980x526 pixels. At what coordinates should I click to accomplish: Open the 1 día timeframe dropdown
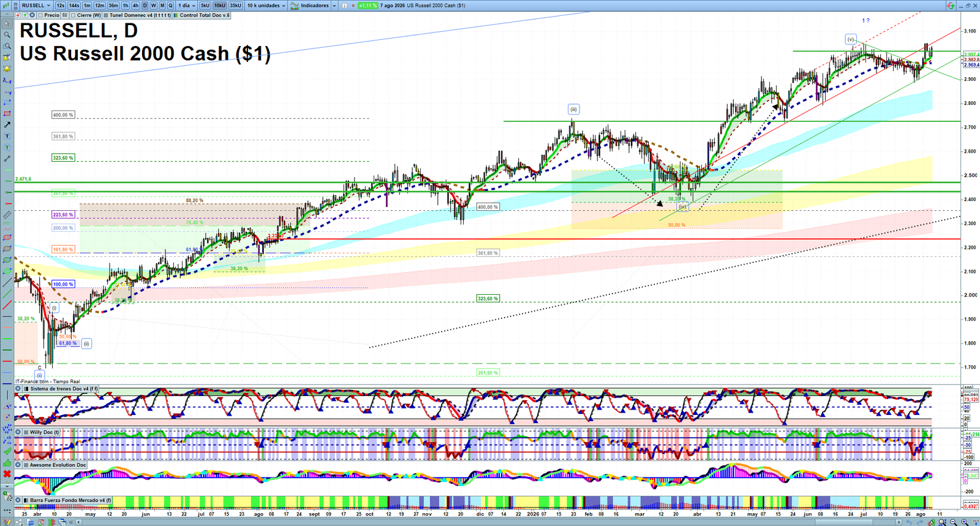tap(186, 6)
